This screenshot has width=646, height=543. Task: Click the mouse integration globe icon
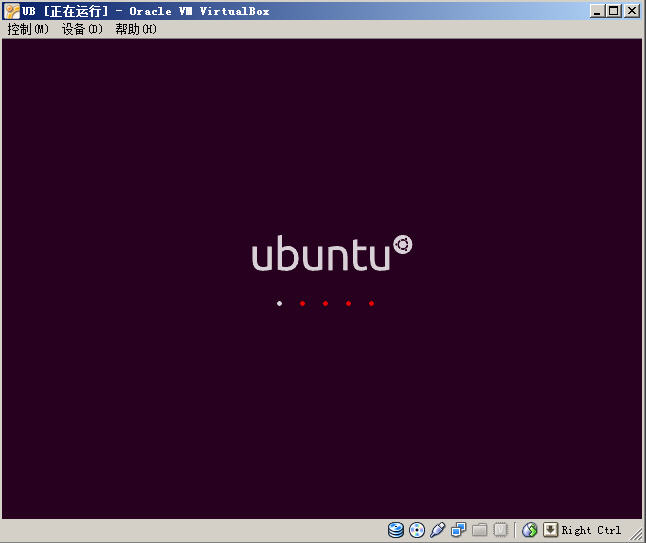click(530, 530)
